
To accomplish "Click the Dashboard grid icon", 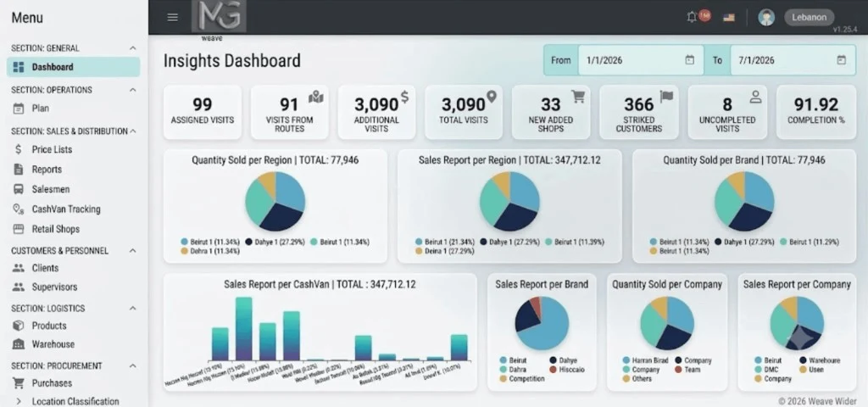I will point(19,67).
